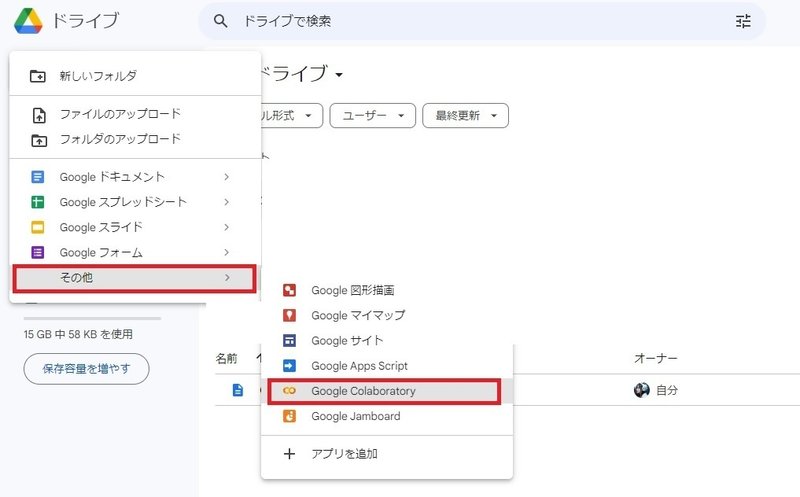
Task: Choose ファイルのアップロード from menu
Action: pos(135,114)
